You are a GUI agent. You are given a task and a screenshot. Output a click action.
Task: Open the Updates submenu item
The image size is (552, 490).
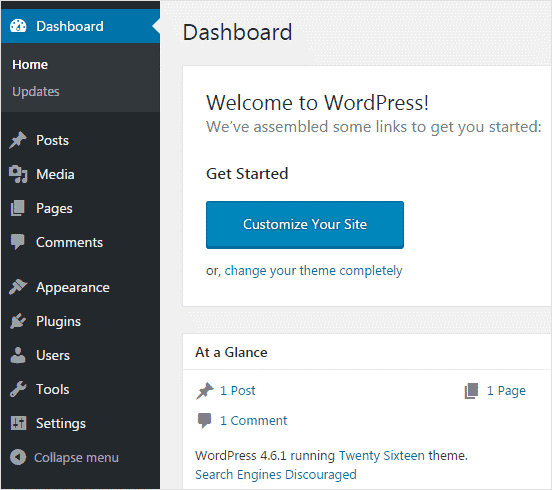[36, 92]
